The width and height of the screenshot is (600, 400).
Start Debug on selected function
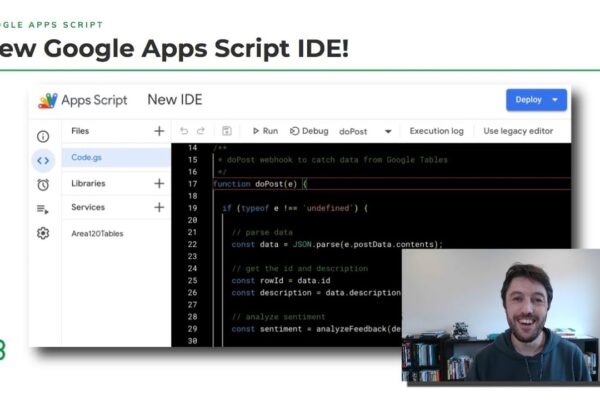(x=309, y=131)
